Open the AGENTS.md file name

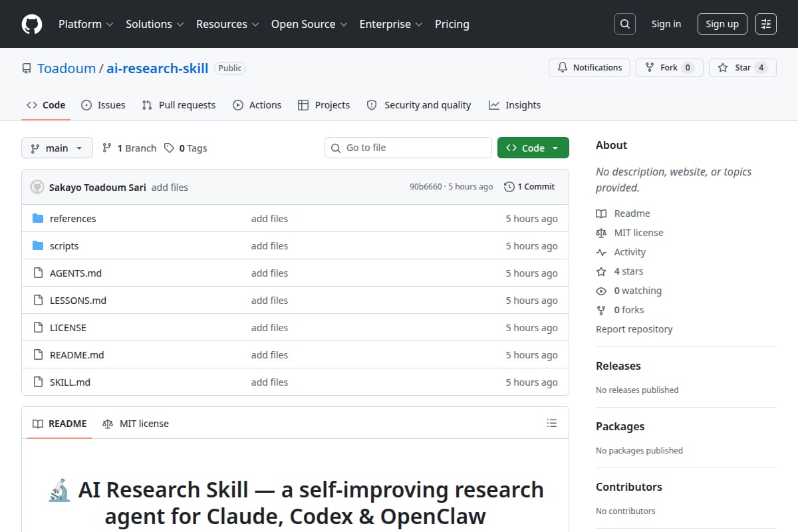[76, 273]
